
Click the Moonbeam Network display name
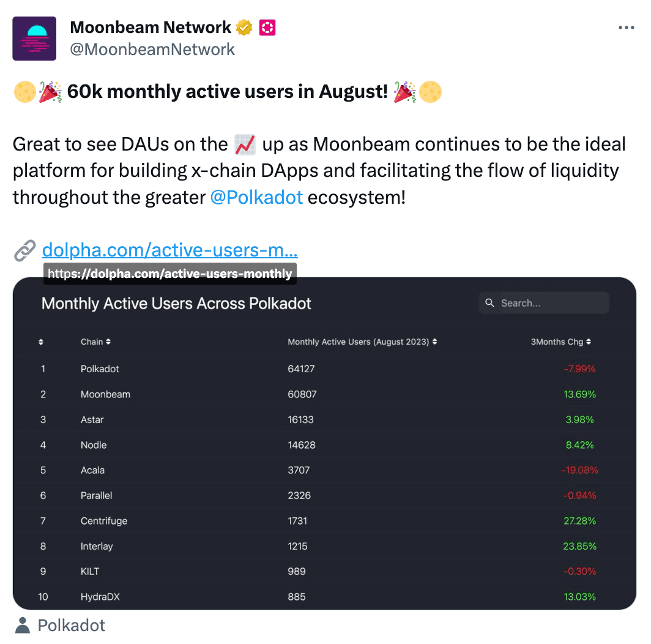point(151,28)
